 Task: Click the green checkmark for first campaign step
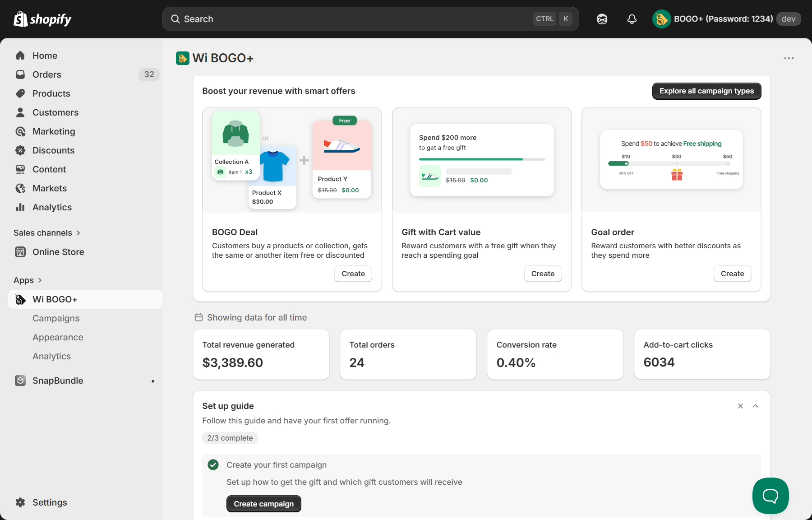point(213,465)
